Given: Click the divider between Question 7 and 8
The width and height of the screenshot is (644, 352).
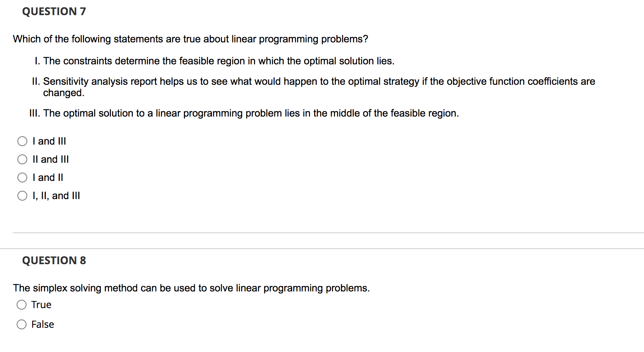Looking at the screenshot, I should pyautogui.click(x=322, y=232).
